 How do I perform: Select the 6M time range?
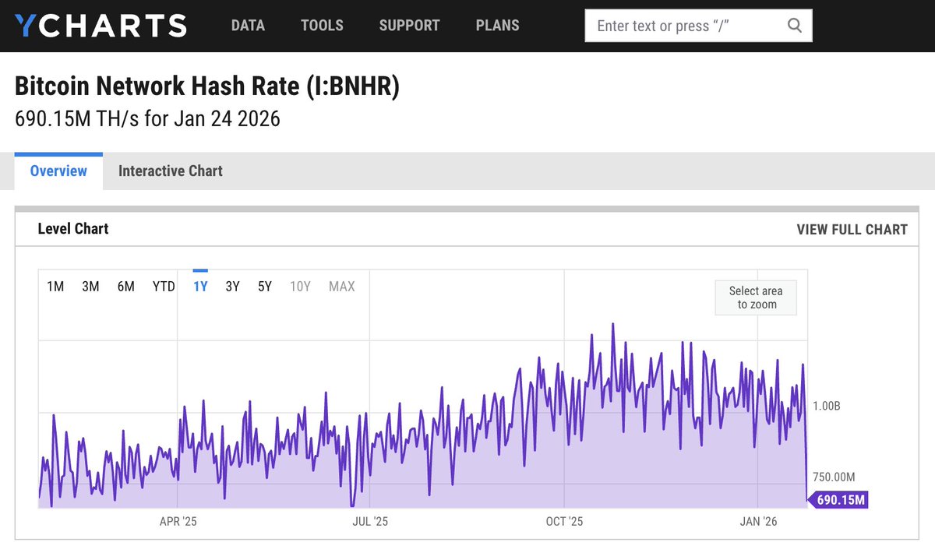pyautogui.click(x=126, y=286)
